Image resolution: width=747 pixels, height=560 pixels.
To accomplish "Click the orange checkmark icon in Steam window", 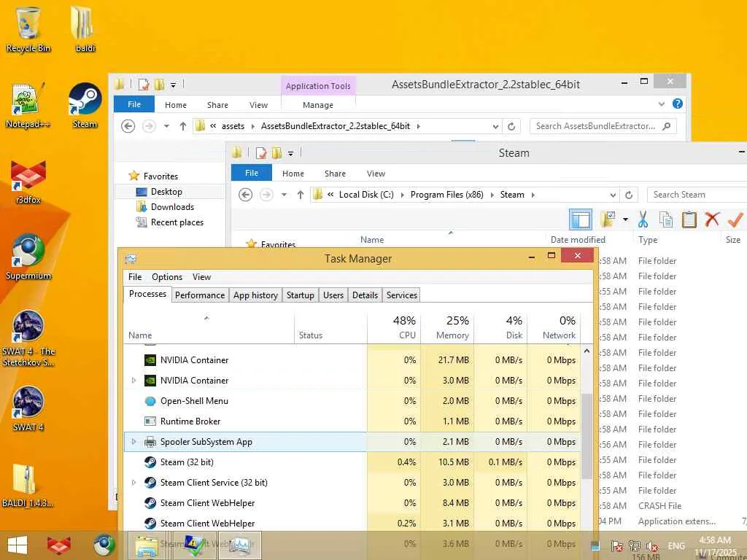I will click(735, 219).
